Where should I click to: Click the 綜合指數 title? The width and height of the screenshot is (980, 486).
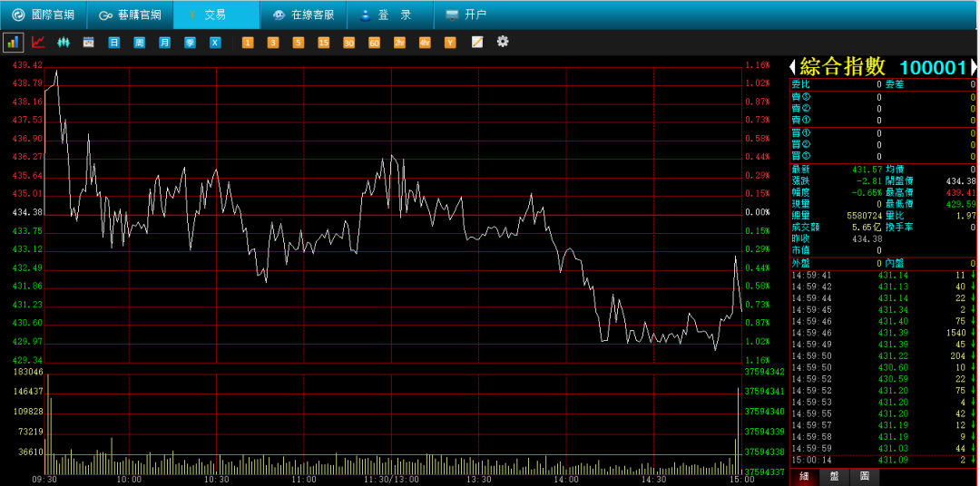pos(842,67)
